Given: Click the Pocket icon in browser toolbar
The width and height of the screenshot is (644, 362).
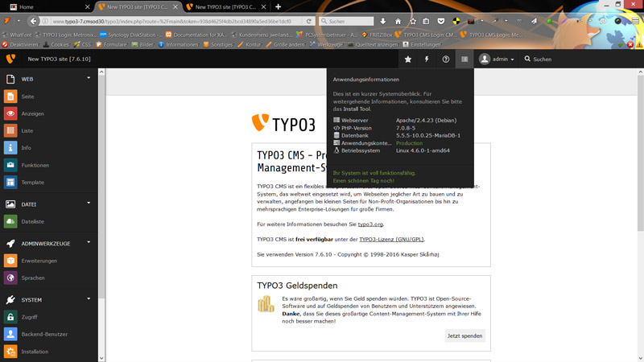Looking at the screenshot, I should tap(440, 21).
